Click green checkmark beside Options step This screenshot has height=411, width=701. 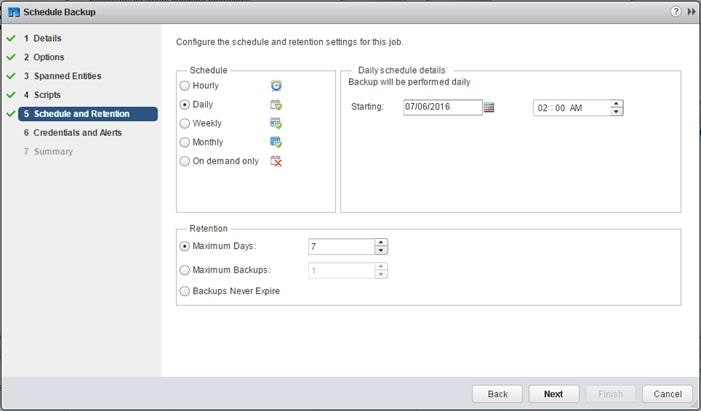[11, 57]
